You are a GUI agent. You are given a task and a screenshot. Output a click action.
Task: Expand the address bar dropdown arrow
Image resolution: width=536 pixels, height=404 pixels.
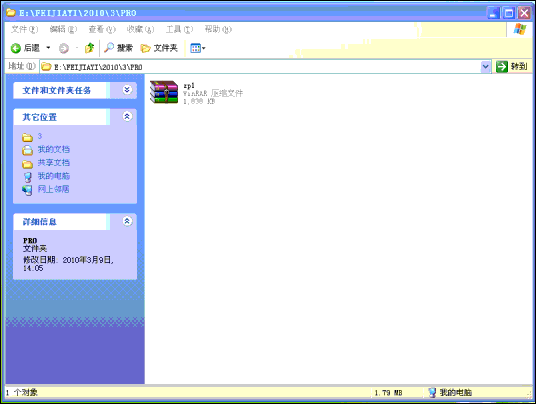click(x=485, y=67)
